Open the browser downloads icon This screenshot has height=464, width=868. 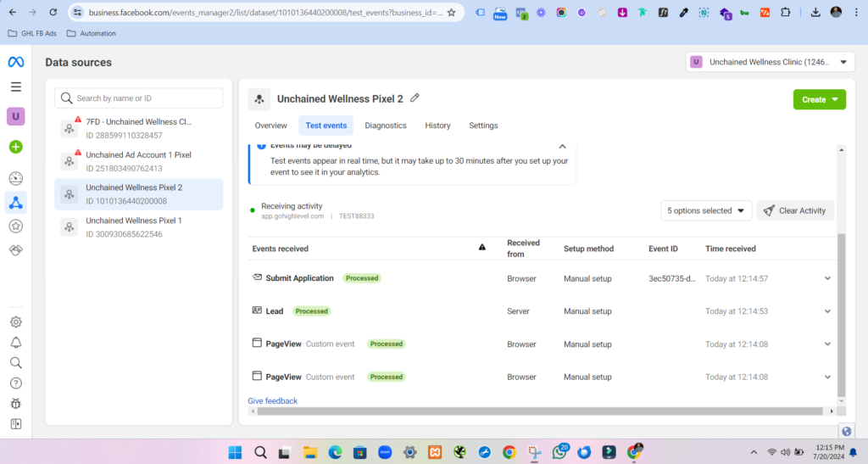(815, 12)
